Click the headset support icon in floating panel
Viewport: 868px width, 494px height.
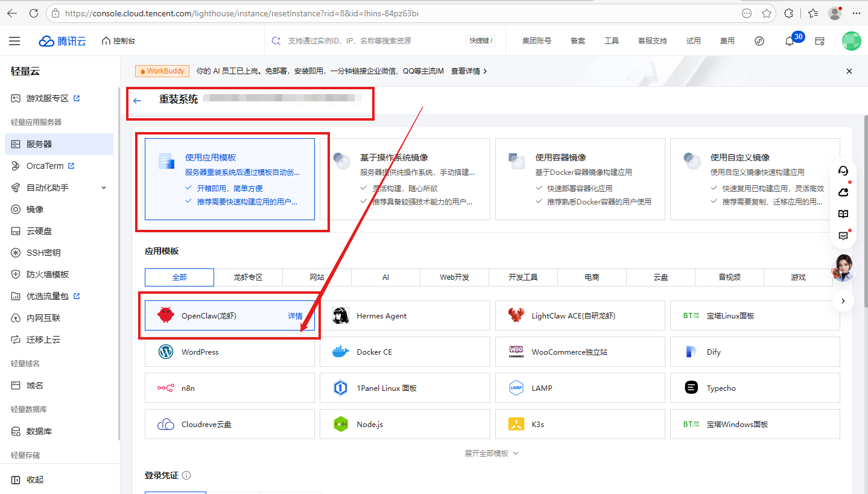[843, 171]
